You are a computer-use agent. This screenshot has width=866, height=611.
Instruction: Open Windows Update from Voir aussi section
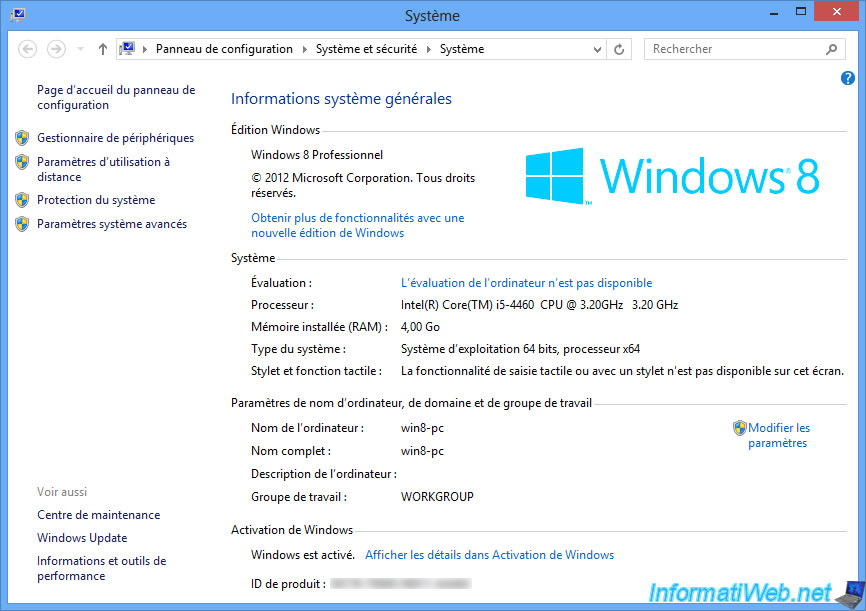[82, 537]
